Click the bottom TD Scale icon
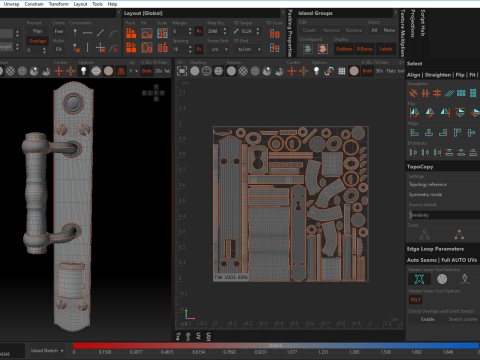 point(274,48)
